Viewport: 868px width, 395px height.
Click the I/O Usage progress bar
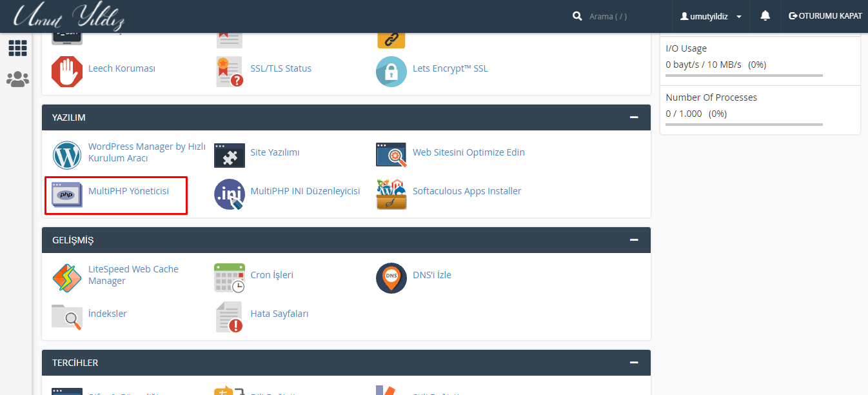coord(744,76)
